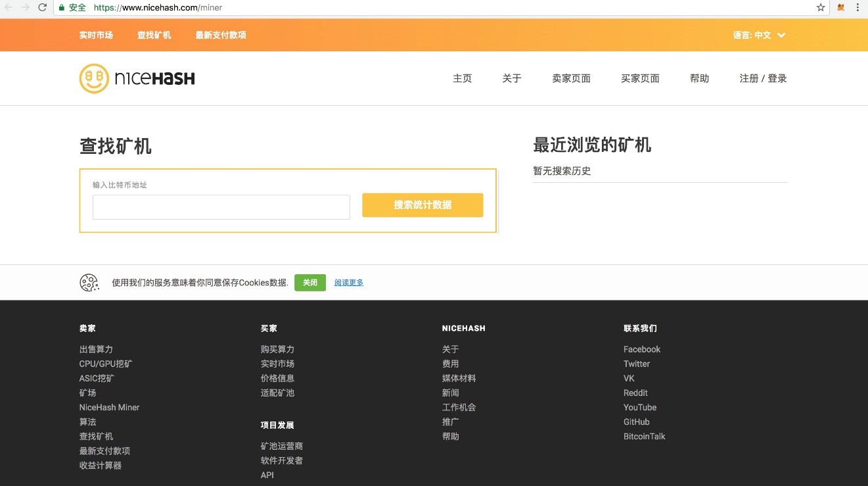Open 实时市场 in the orange top bar
Viewport: 868px width, 486px height.
(x=96, y=36)
